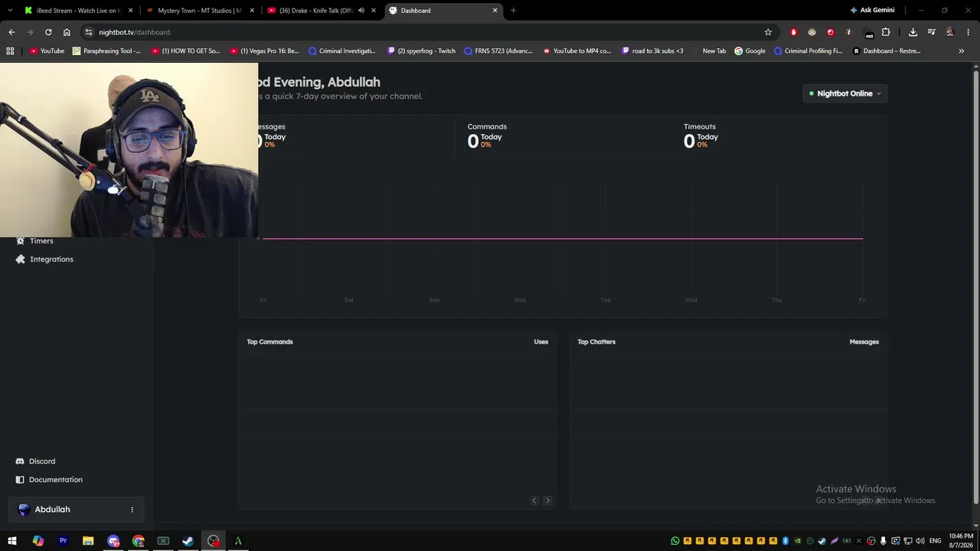Open a new browser tab

[513, 11]
